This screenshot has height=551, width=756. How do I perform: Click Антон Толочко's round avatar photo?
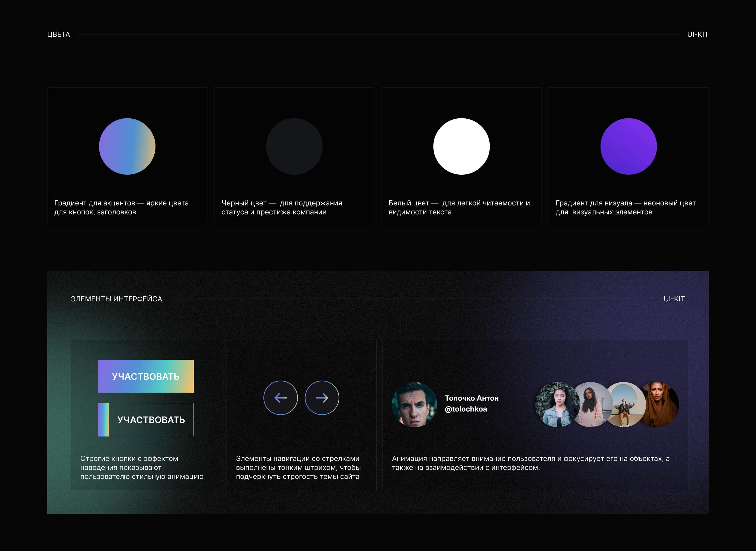[414, 404]
